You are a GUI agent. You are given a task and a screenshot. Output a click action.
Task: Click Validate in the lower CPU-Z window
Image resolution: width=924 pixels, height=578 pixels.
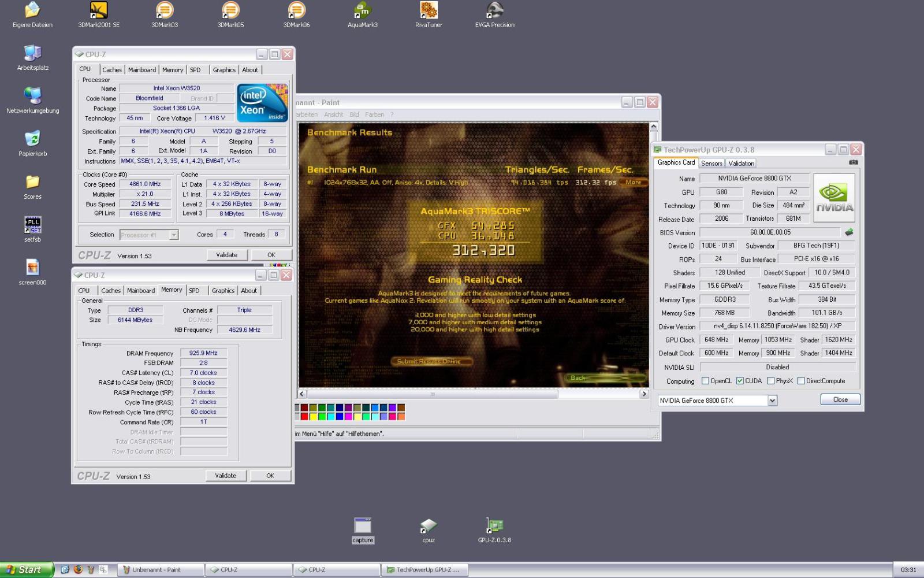[x=226, y=476]
